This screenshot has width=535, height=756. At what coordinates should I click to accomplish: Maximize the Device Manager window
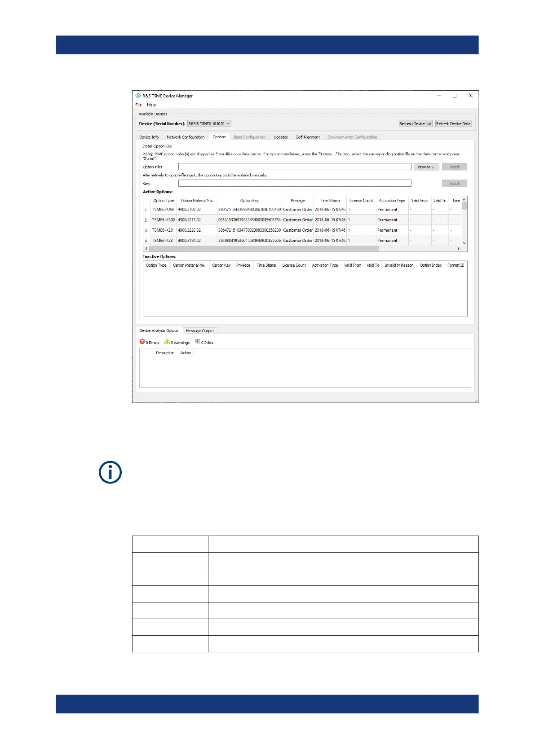pos(455,96)
